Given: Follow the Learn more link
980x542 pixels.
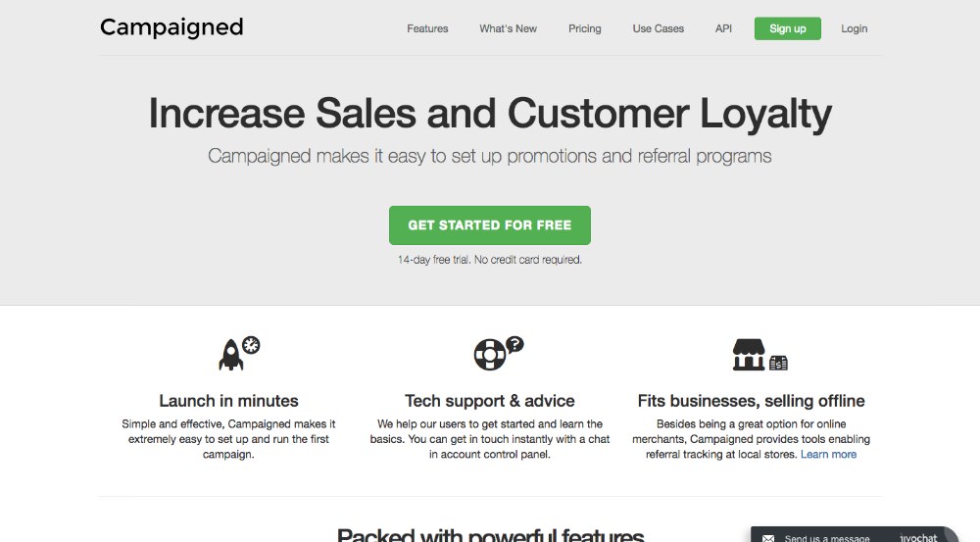Looking at the screenshot, I should point(829,455).
